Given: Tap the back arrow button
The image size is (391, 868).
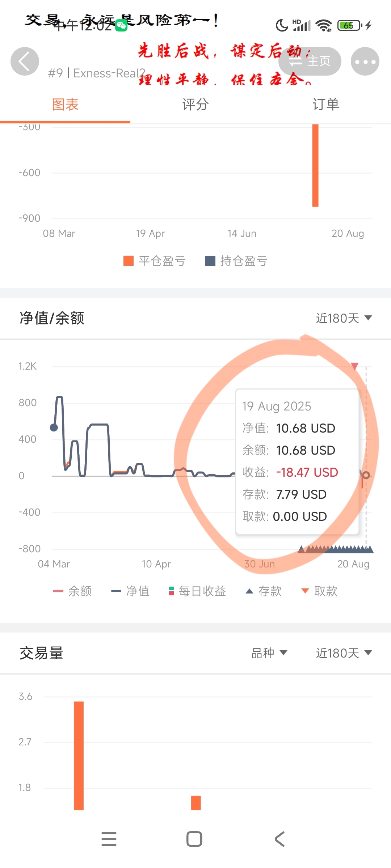Looking at the screenshot, I should 25,61.
